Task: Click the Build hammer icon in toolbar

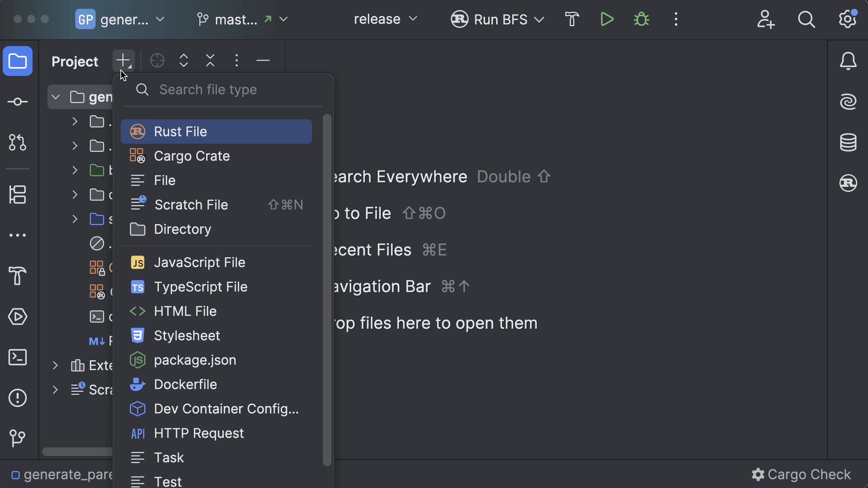Action: [572, 19]
